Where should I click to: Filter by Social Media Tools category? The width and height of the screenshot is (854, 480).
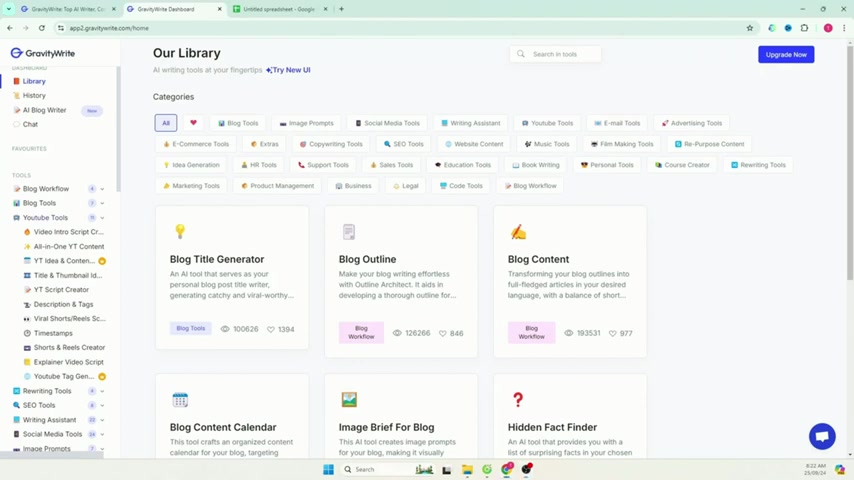387,123
